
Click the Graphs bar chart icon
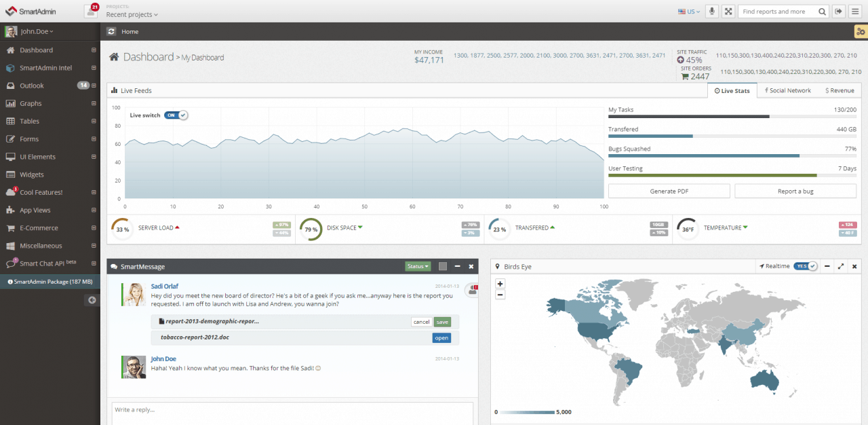click(x=10, y=104)
